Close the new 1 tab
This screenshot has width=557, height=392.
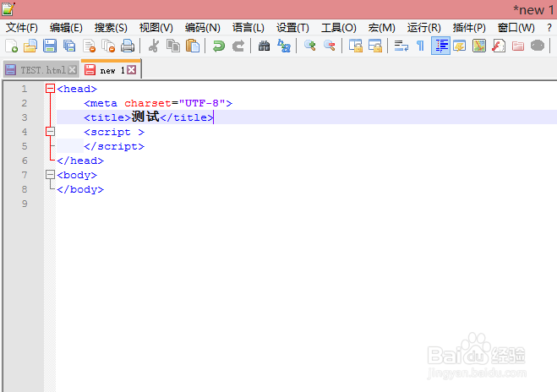132,70
